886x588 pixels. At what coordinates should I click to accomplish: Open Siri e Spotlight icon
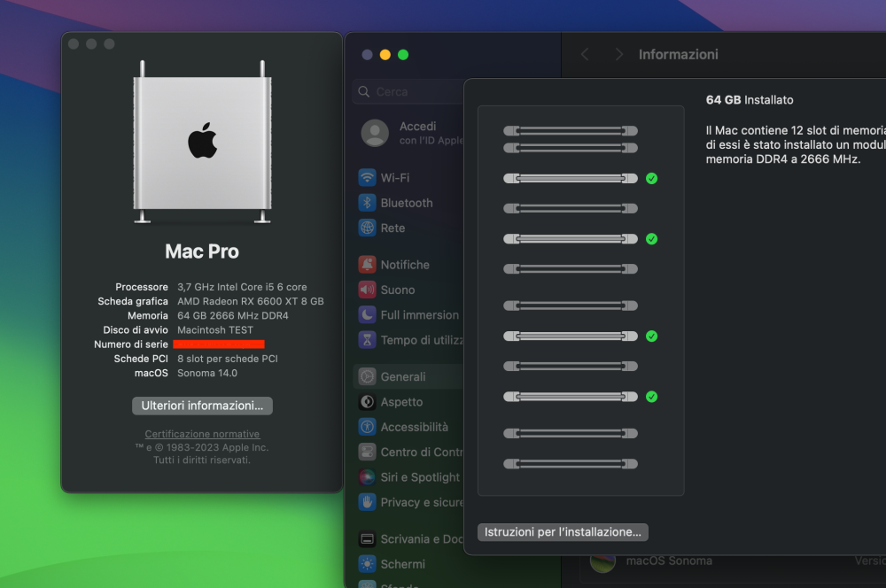coord(368,477)
